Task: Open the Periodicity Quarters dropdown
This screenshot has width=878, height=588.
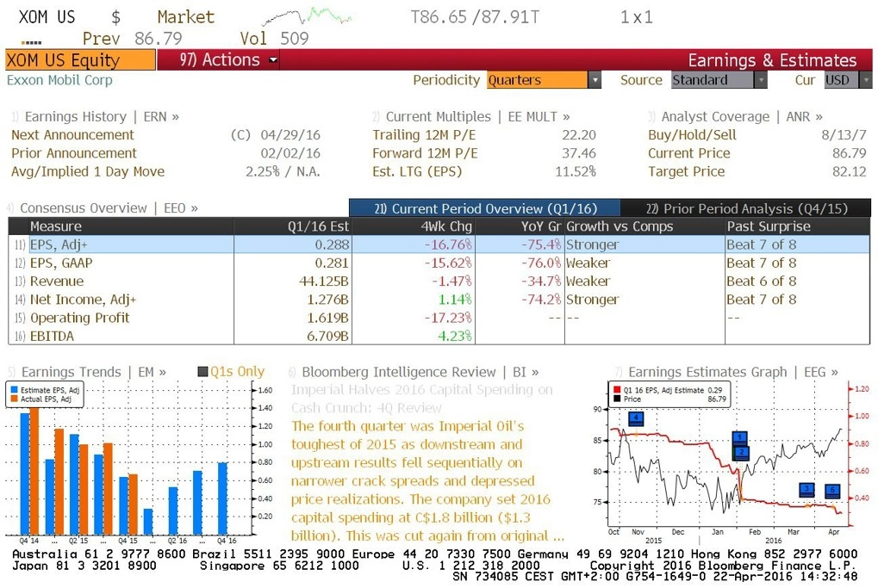Action: pyautogui.click(x=544, y=80)
